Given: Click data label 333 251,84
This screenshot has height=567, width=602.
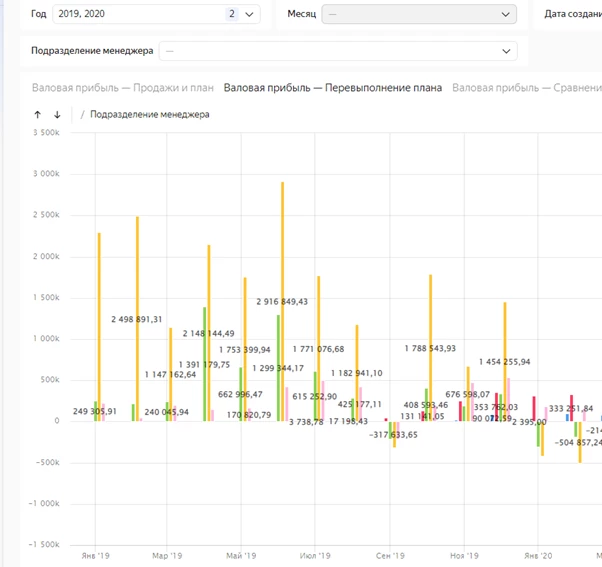Looking at the screenshot, I should [x=571, y=409].
